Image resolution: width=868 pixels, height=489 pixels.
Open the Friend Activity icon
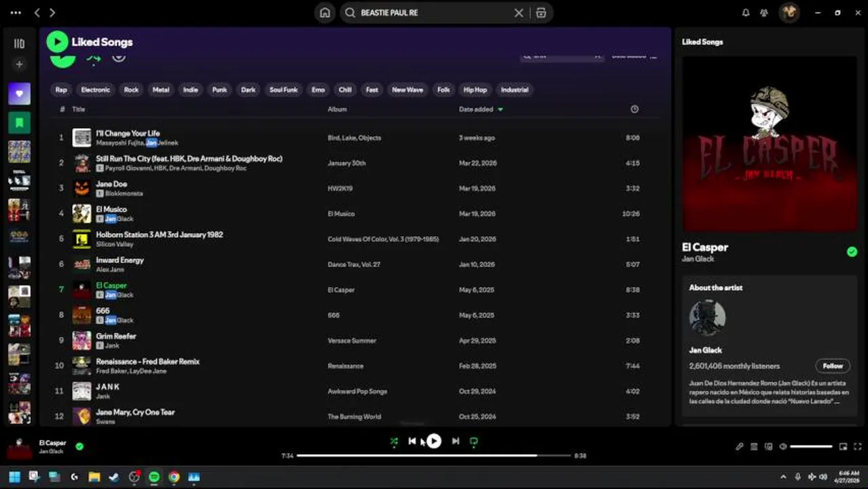tap(764, 13)
